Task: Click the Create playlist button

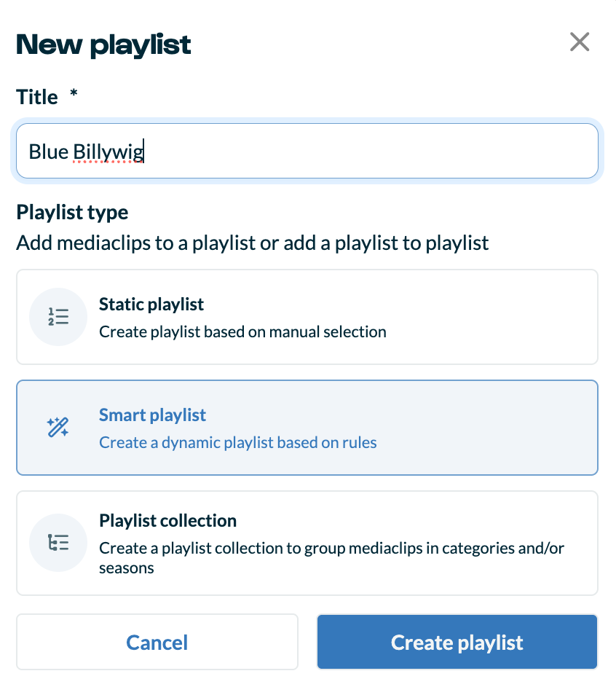Action: point(457,642)
